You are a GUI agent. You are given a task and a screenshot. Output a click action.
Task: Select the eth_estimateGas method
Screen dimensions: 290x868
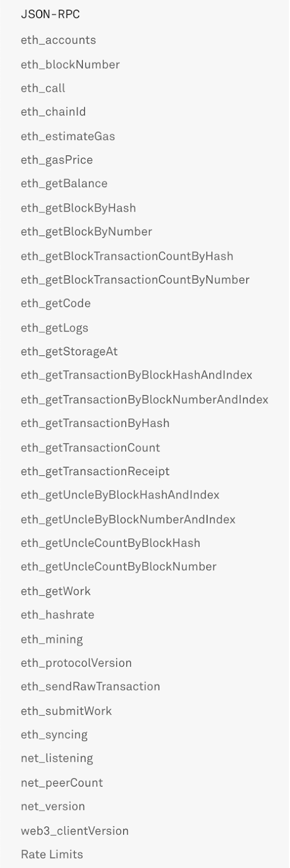[x=68, y=136]
